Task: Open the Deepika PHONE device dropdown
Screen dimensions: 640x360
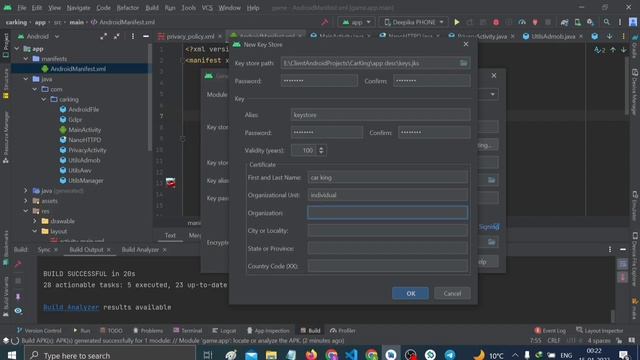Action: click(413, 22)
